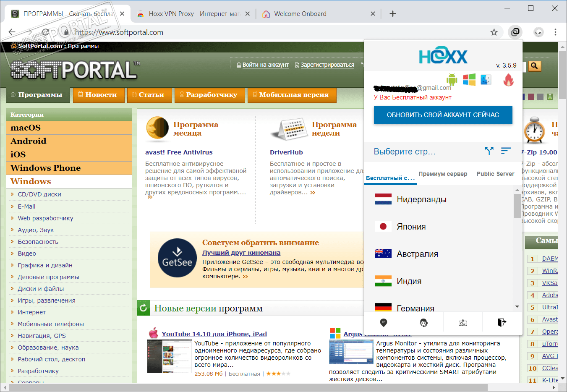Image resolution: width=567 pixels, height=392 pixels.
Task: Open the Графика и дизайн subcategory
Action: pyautogui.click(x=45, y=265)
